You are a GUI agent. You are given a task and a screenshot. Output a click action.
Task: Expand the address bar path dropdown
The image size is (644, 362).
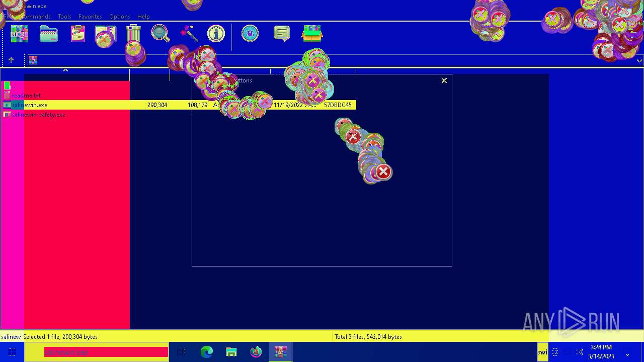(639, 60)
